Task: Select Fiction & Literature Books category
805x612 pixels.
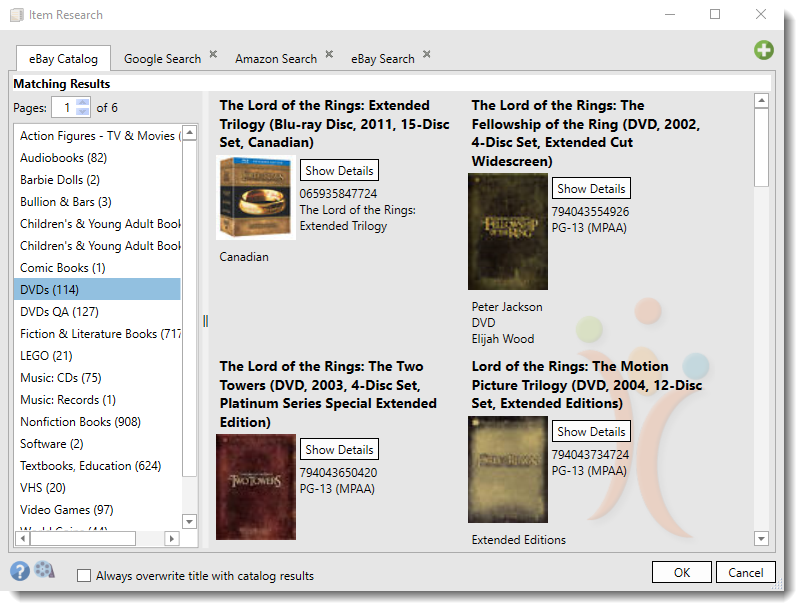Action: tap(98, 334)
